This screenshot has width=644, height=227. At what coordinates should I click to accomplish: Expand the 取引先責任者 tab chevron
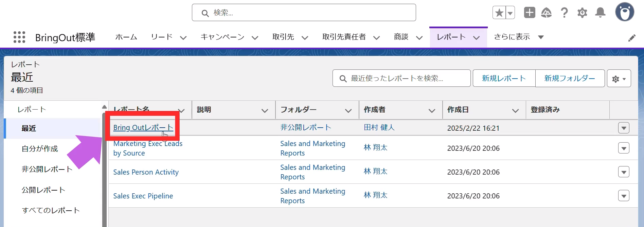click(377, 38)
